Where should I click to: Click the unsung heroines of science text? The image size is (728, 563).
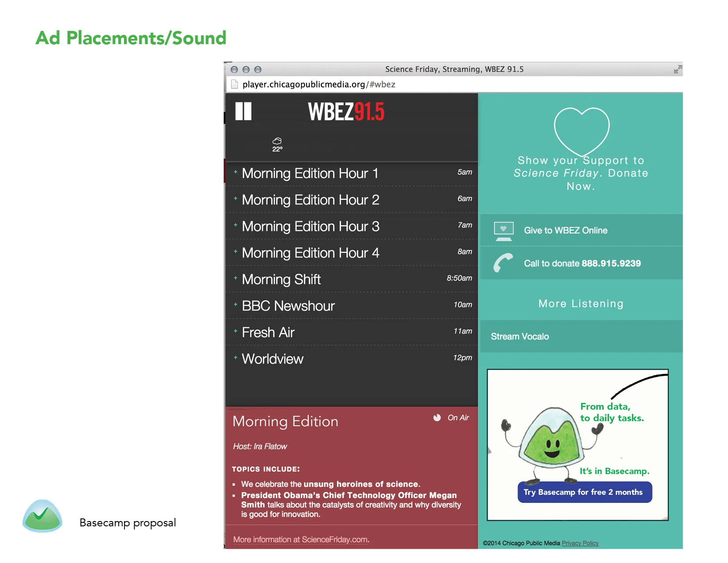coord(361,484)
